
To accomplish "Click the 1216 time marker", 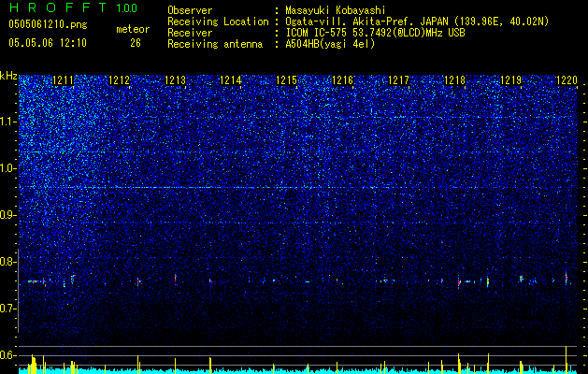I will [343, 80].
